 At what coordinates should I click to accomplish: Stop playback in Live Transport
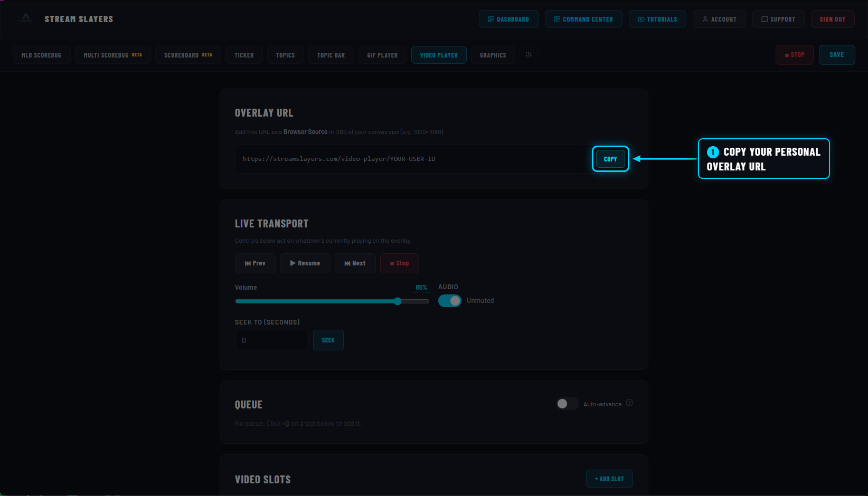[400, 263]
